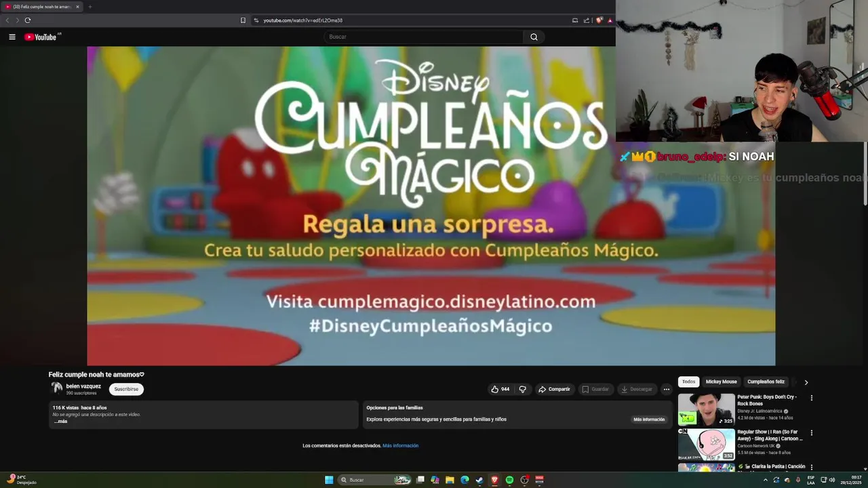Open picture-in-picture icon in address bar
The width and height of the screenshot is (868, 488).
[x=575, y=20]
